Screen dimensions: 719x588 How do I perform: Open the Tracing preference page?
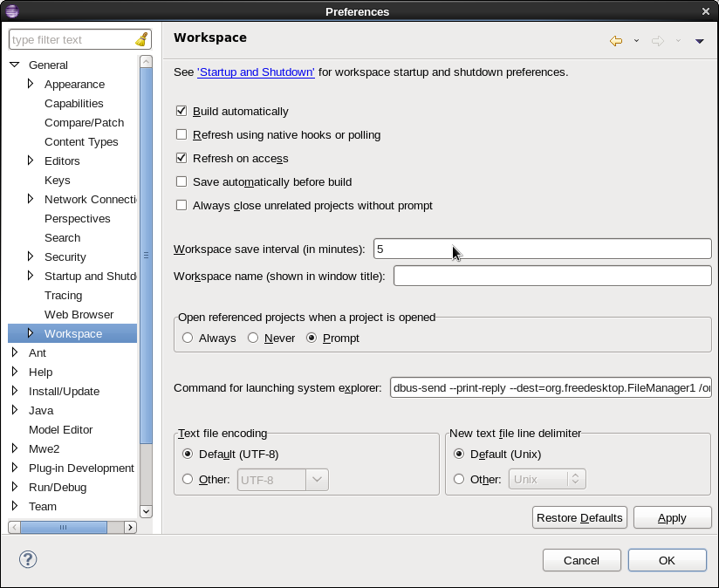pos(64,296)
